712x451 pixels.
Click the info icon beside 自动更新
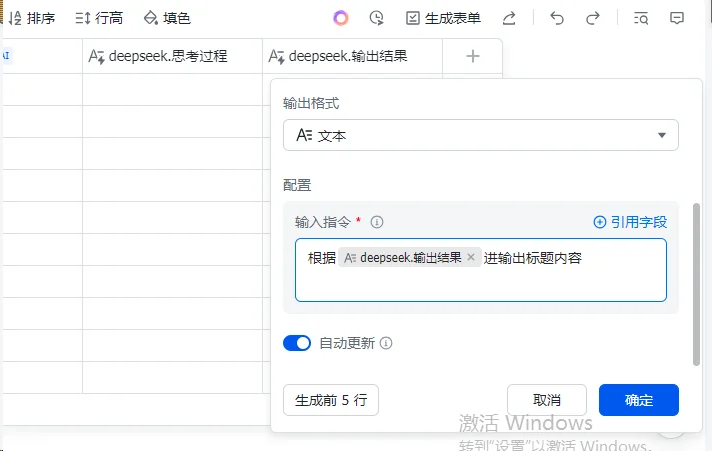pyautogui.click(x=386, y=343)
